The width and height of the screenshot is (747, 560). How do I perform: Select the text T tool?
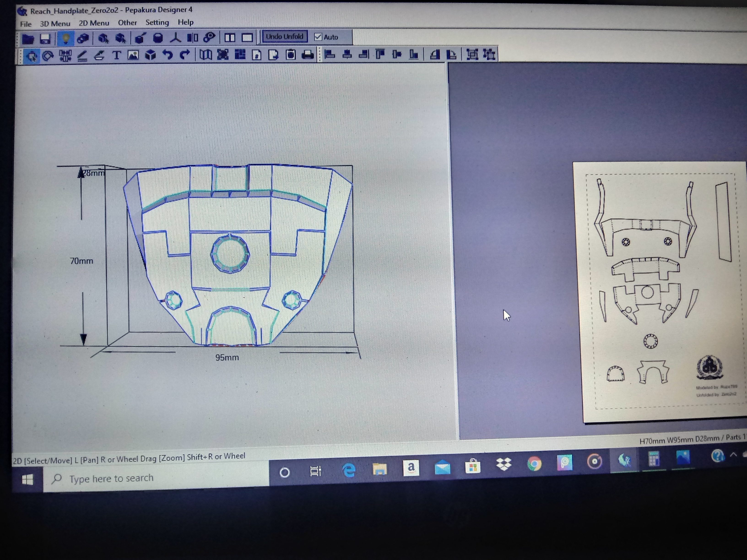(116, 55)
